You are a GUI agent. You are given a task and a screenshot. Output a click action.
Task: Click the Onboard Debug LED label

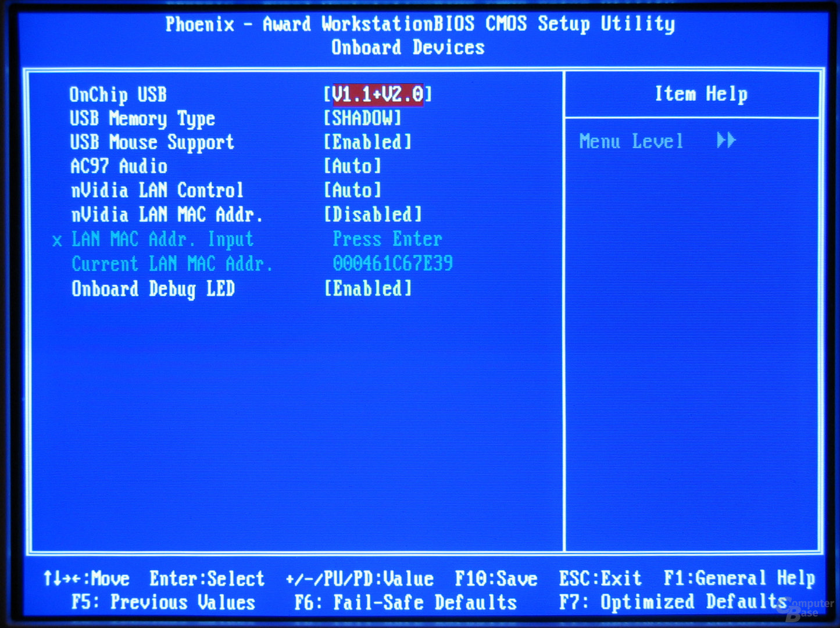click(153, 289)
